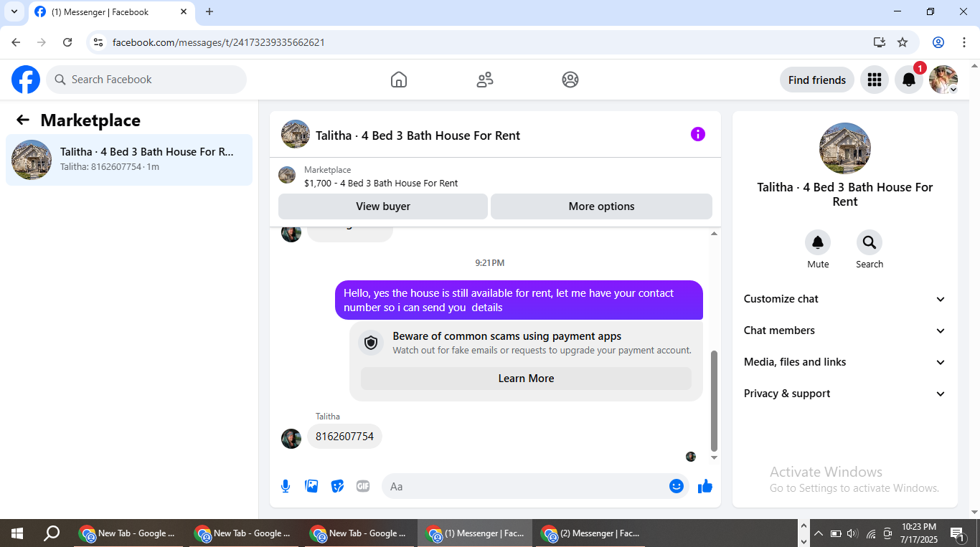The width and height of the screenshot is (980, 547).
Task: Choose a GIF icon
Action: coord(363,486)
